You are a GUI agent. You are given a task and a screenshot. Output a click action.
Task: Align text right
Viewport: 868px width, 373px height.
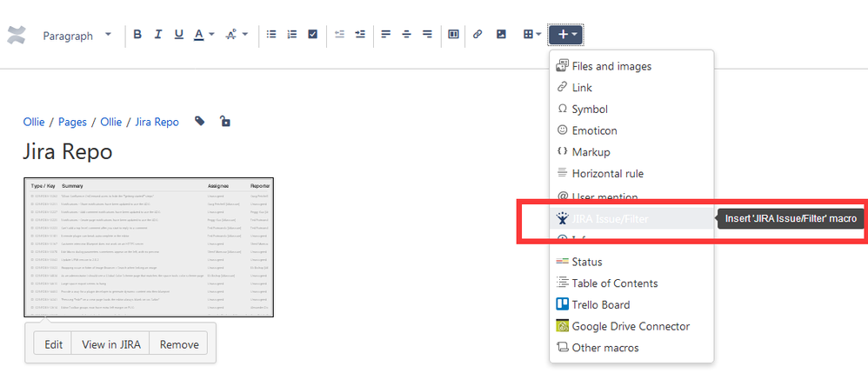point(427,34)
